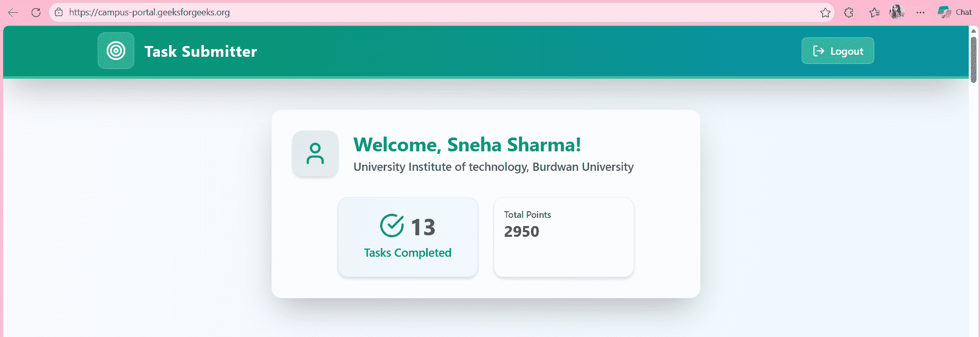Click the Task Submitter title text

pyautogui.click(x=201, y=51)
